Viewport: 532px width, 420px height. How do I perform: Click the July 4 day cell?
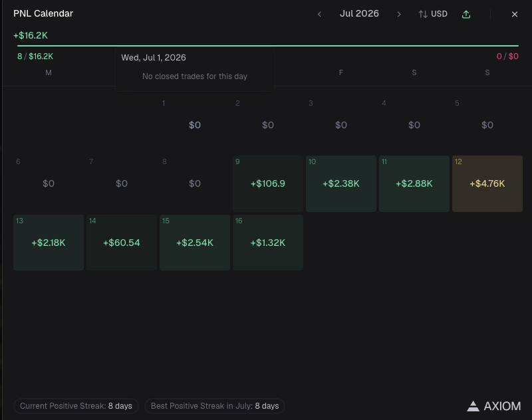[x=414, y=125]
